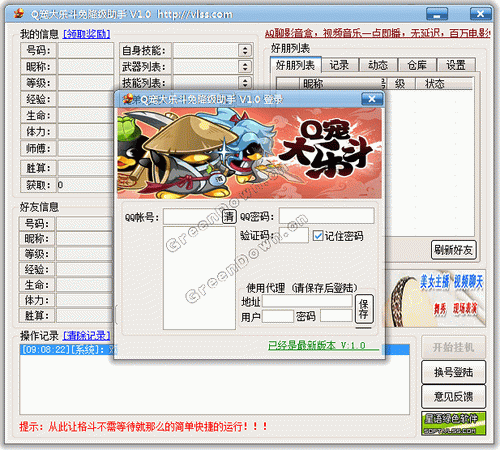Click the 刷新好友 button
This screenshot has height=450, width=500.
[454, 250]
